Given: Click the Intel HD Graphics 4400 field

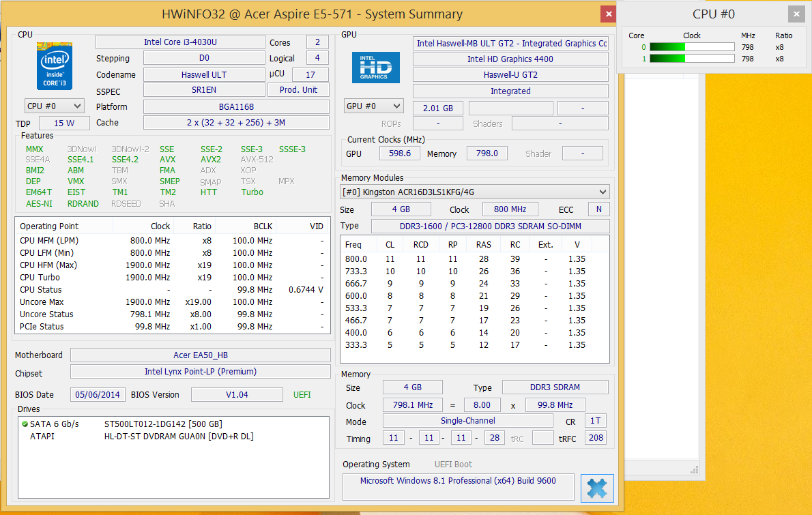Looking at the screenshot, I should pyautogui.click(x=510, y=59).
